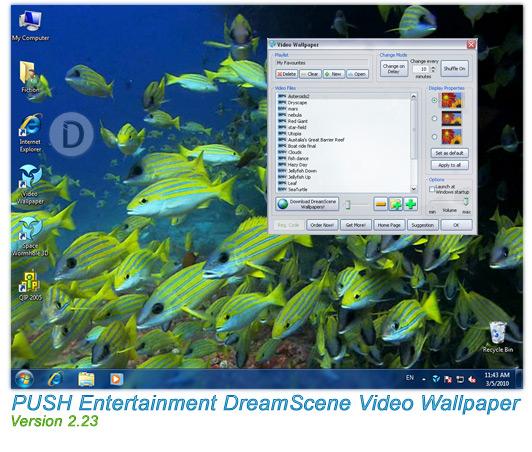Select the Great Barrier Reef video

point(343,140)
